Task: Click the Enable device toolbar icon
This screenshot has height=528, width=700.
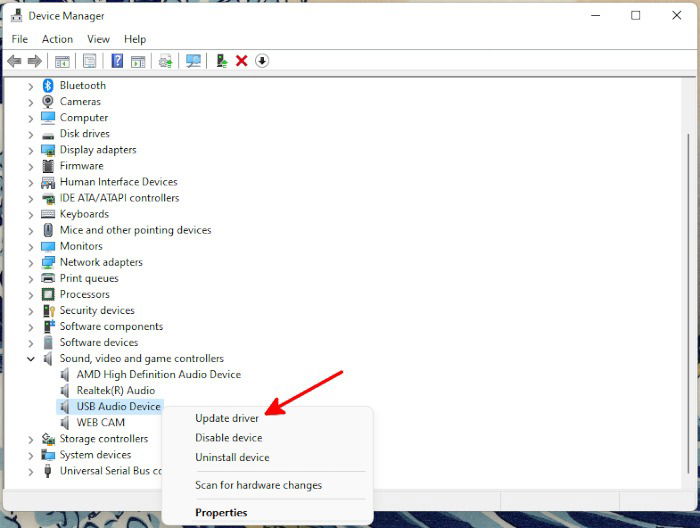Action: 221,61
